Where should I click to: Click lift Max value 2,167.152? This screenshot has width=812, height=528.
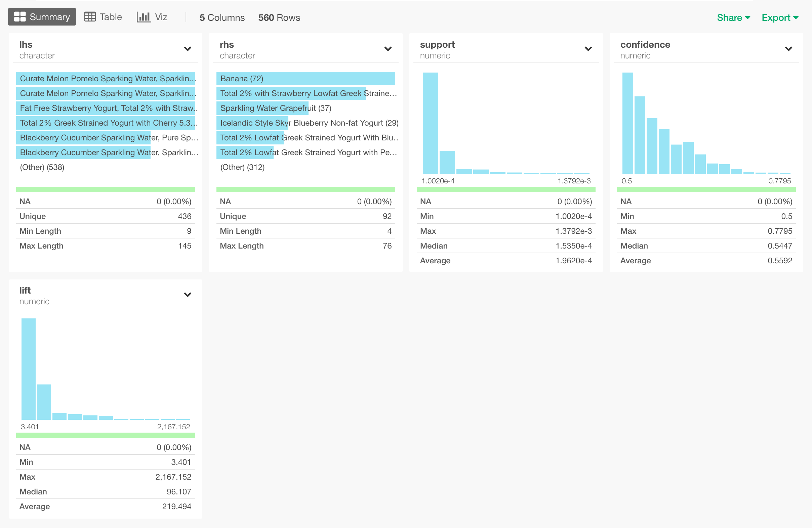point(173,477)
